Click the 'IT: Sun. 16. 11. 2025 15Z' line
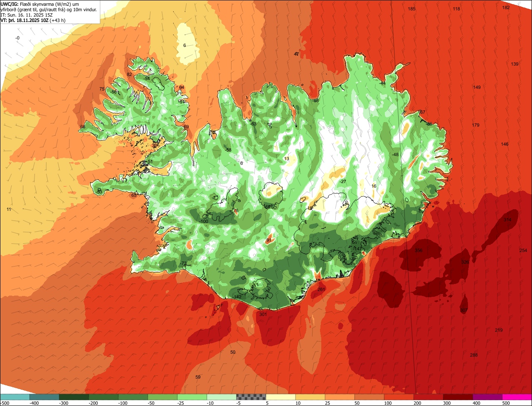 (27, 15)
